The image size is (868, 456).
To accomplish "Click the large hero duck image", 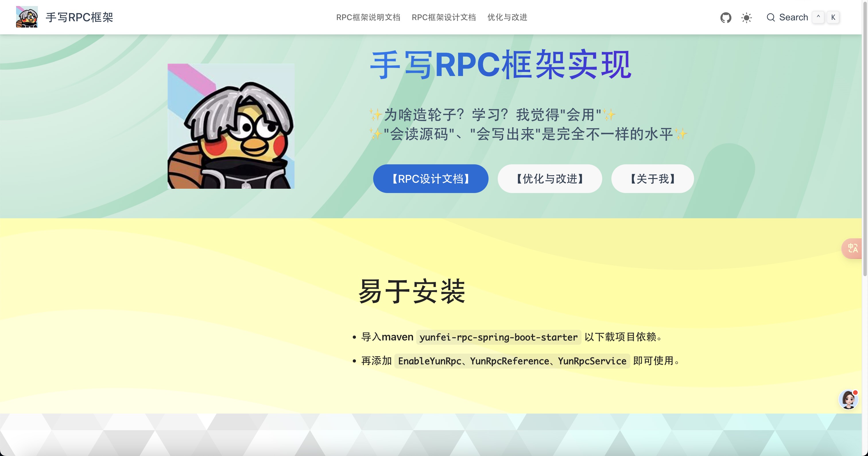I will pyautogui.click(x=231, y=126).
